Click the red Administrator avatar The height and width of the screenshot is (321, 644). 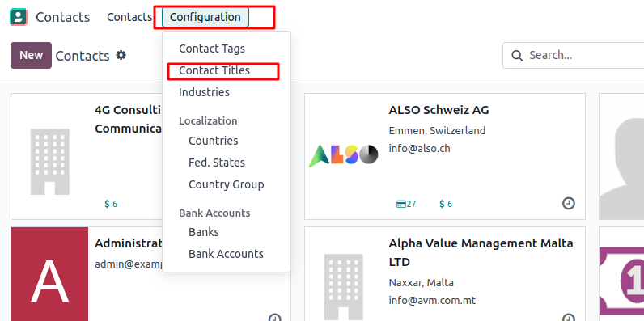[49, 274]
